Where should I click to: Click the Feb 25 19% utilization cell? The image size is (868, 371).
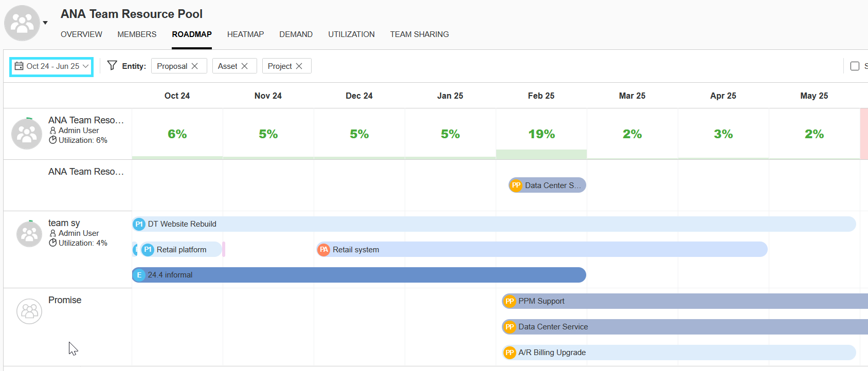[x=541, y=134]
